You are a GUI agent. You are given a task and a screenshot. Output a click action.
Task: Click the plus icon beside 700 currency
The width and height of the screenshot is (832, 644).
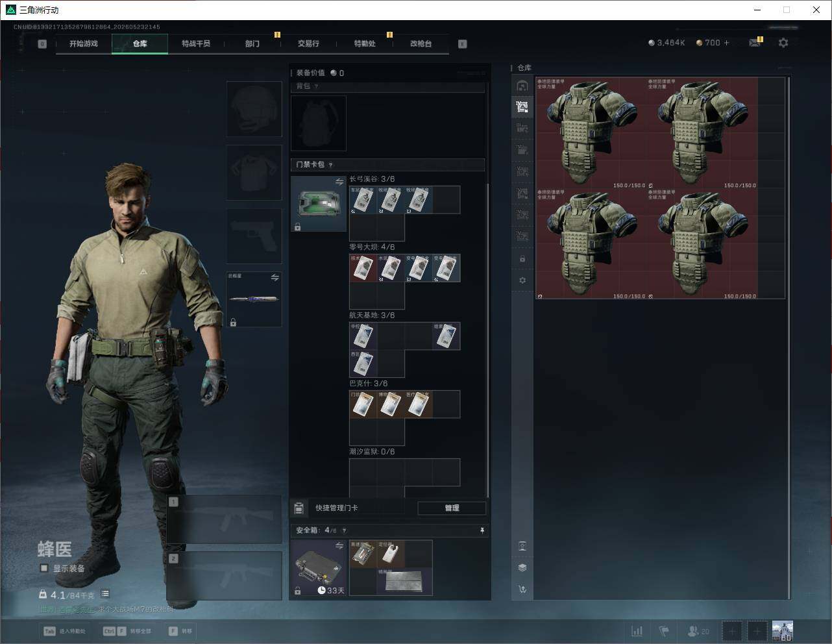coord(726,43)
